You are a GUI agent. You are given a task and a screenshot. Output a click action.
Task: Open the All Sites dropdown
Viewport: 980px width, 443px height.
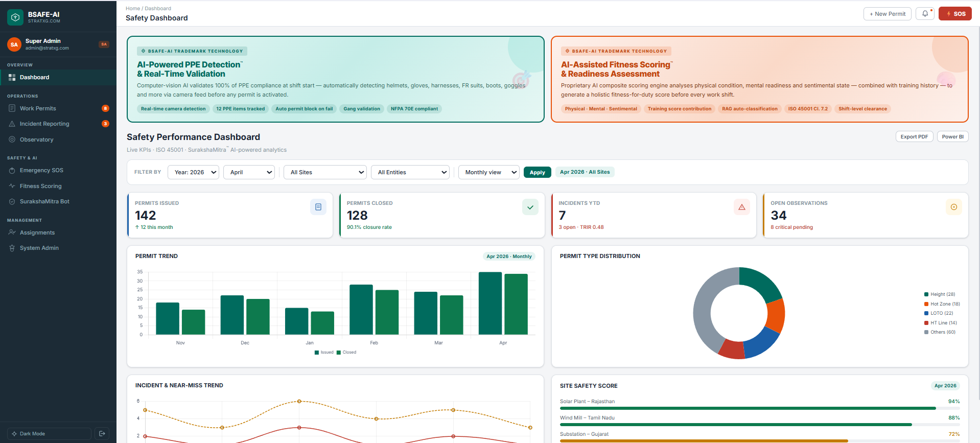(x=325, y=172)
